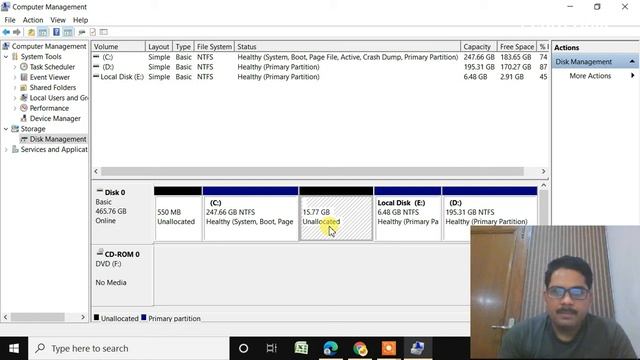Open the Help menu
Screen dimensions: 640x360
click(80, 20)
